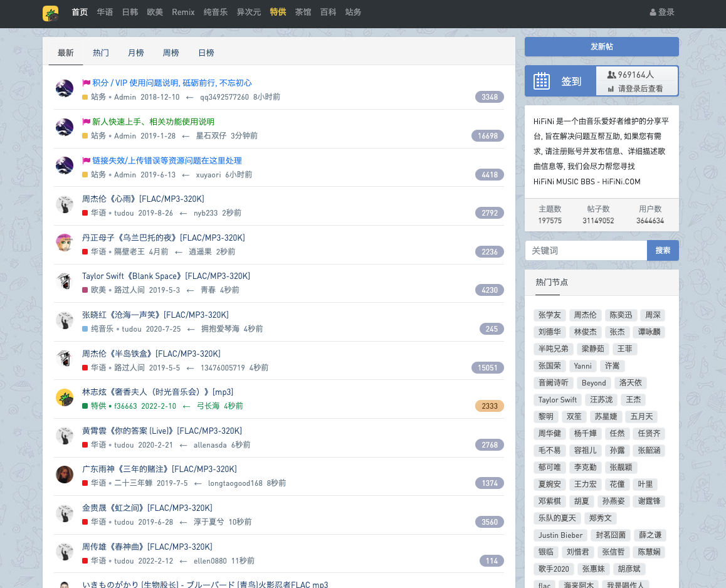Click hot node tag 歌手2020

[554, 569]
